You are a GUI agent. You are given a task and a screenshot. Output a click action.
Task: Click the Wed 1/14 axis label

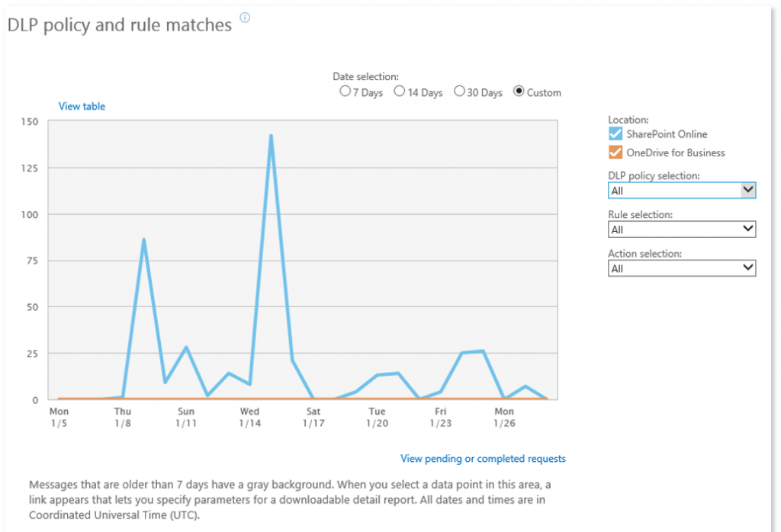[249, 417]
